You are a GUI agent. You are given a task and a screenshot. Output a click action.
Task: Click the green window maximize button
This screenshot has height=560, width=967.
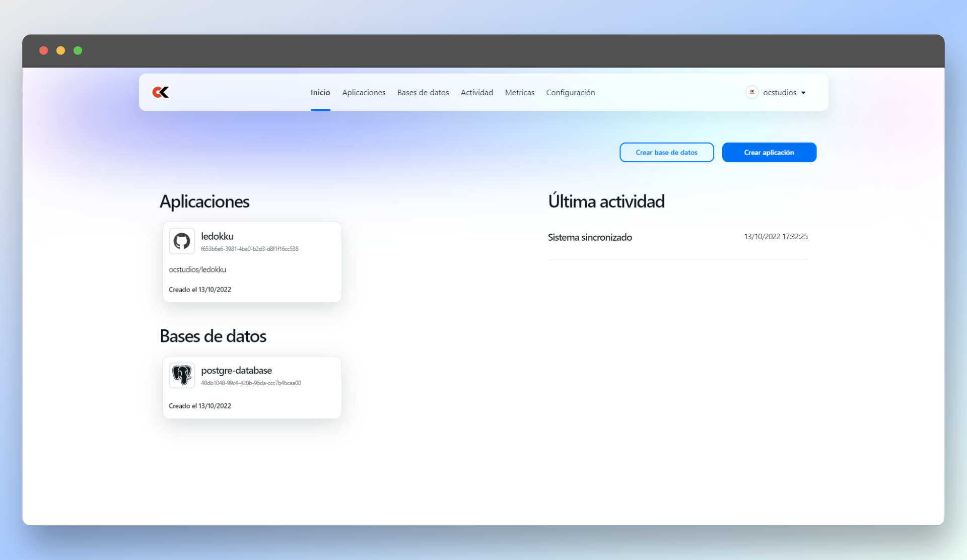(78, 50)
